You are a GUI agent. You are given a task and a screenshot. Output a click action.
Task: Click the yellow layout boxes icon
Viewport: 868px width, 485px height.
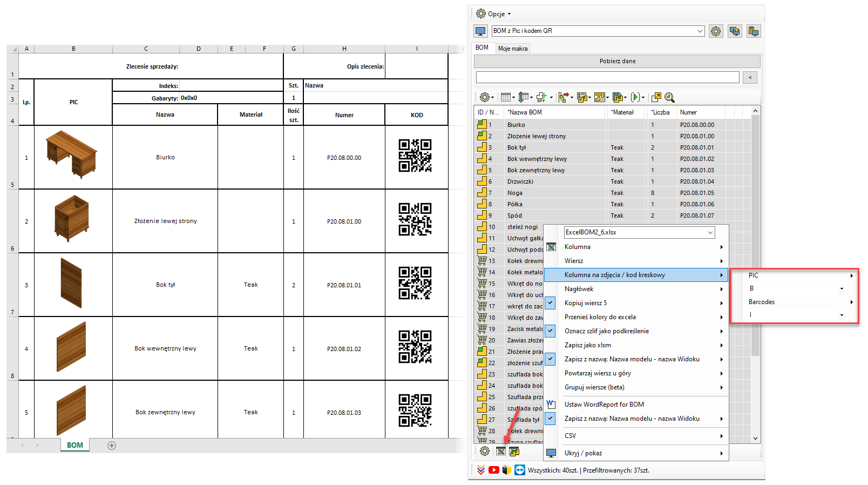click(599, 97)
